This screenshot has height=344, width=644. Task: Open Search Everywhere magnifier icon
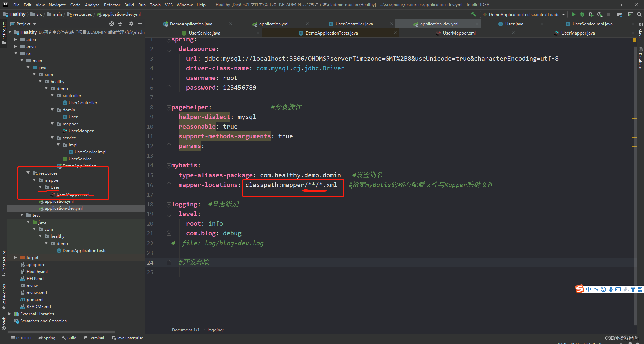pos(639,14)
